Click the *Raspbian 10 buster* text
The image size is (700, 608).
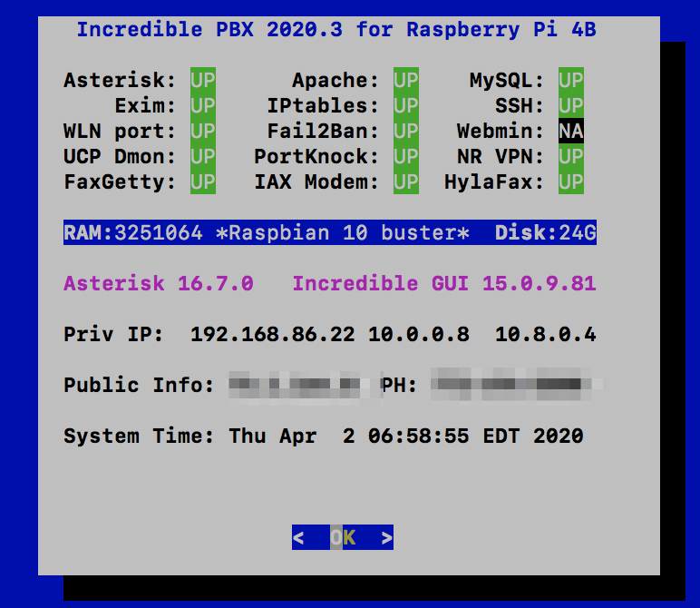[x=343, y=232]
